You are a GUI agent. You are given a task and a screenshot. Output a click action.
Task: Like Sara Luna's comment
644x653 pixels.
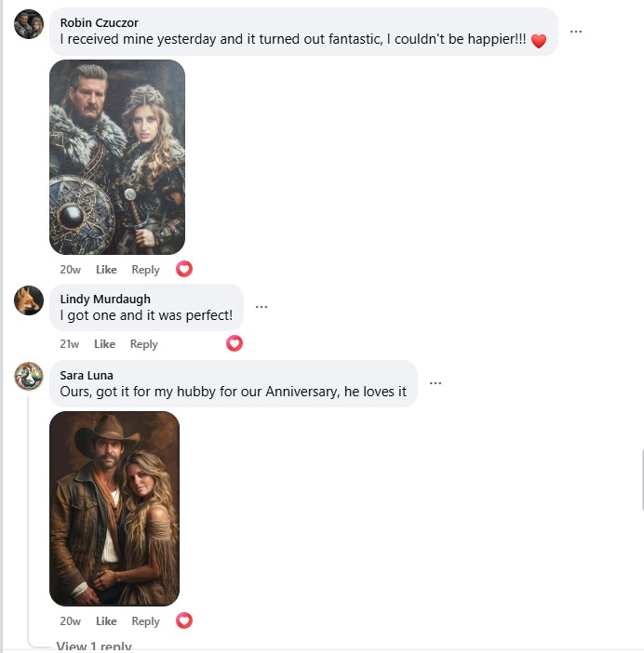click(x=106, y=621)
